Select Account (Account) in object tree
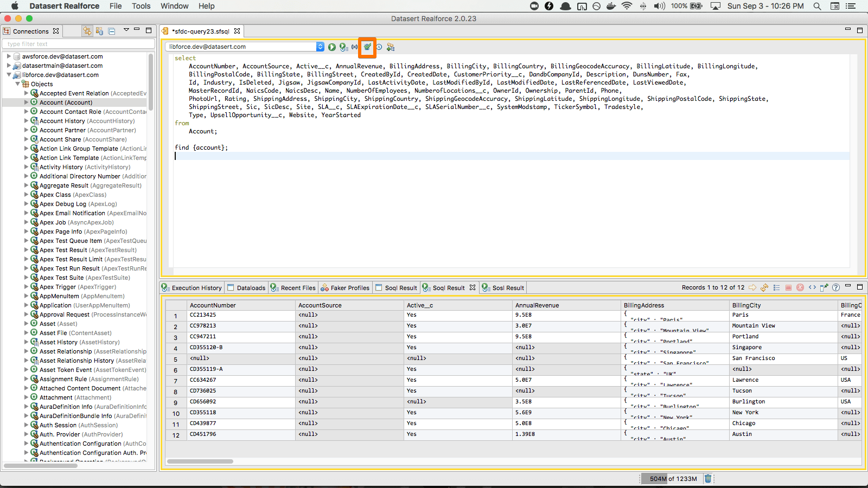This screenshot has width=868, height=488. tap(66, 102)
